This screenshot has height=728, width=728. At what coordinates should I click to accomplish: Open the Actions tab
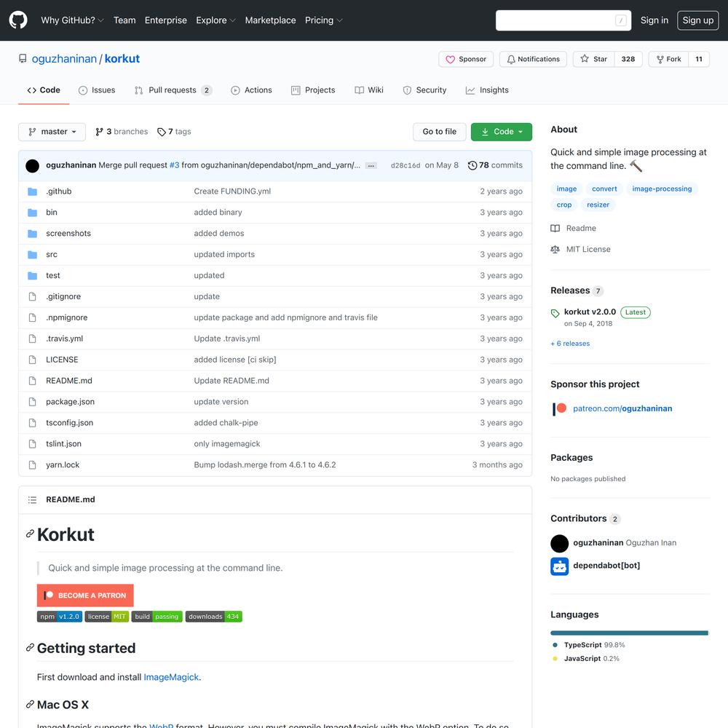pyautogui.click(x=251, y=90)
